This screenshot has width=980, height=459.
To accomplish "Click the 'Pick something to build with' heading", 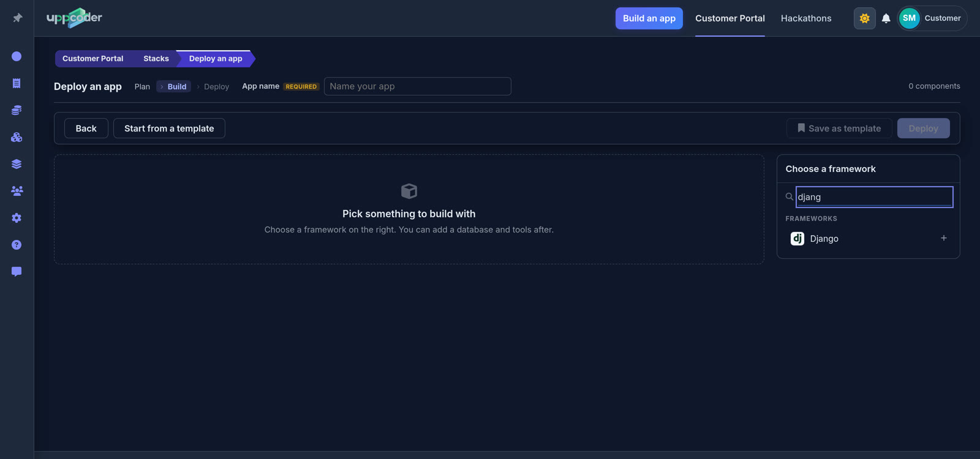I will pos(409,214).
